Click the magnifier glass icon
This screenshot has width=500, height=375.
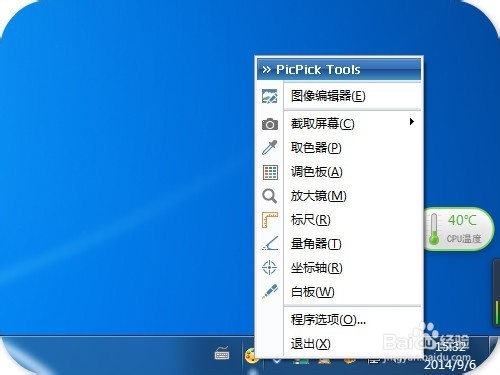(270, 196)
